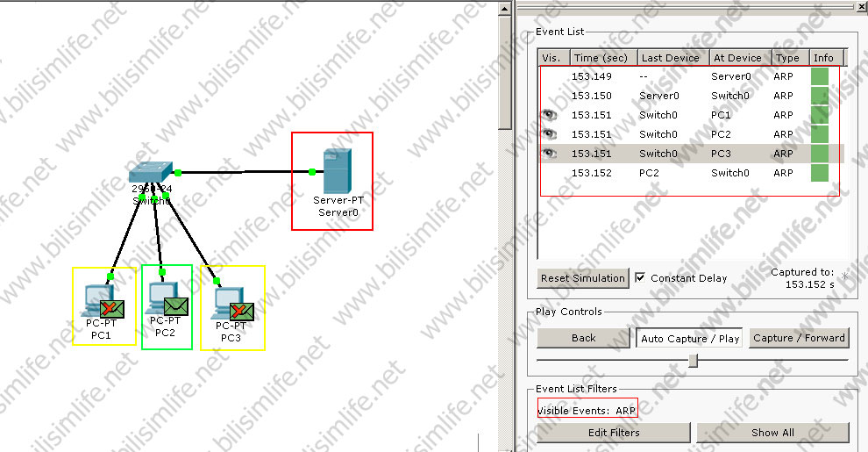Open the green envelope packet on PC2

176,305
